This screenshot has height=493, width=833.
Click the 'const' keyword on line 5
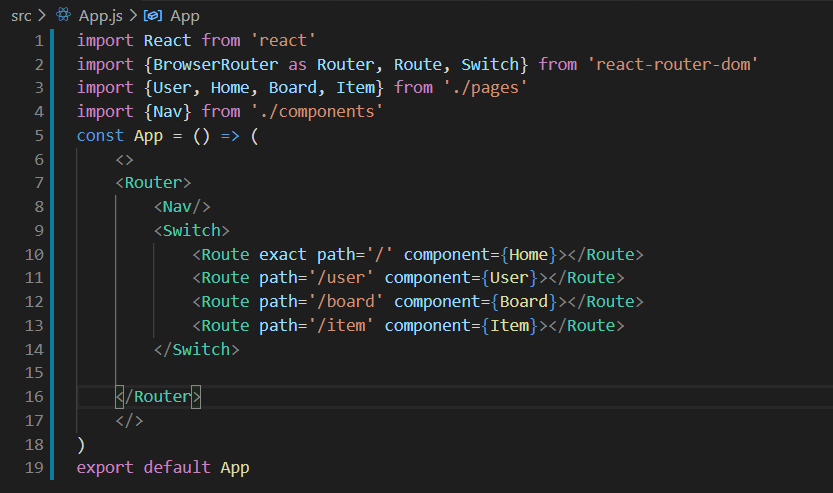point(100,135)
